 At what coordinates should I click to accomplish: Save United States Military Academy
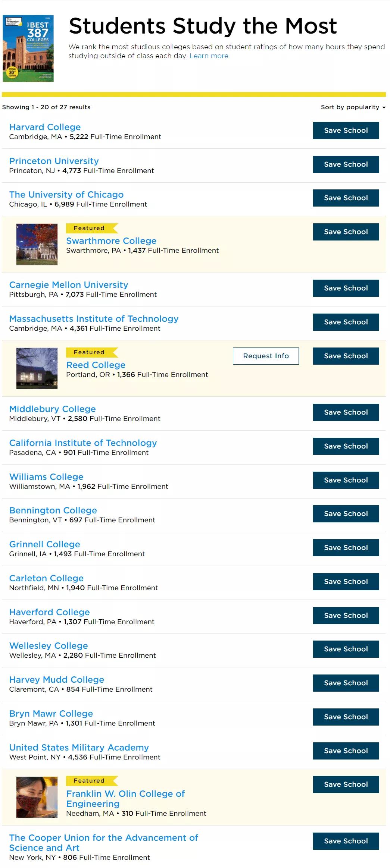[x=346, y=751]
